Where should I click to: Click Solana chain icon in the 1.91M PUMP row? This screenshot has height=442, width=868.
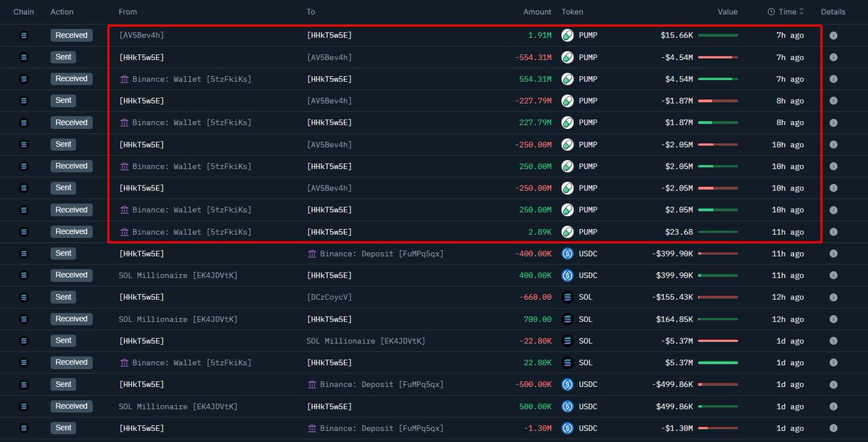(x=23, y=36)
